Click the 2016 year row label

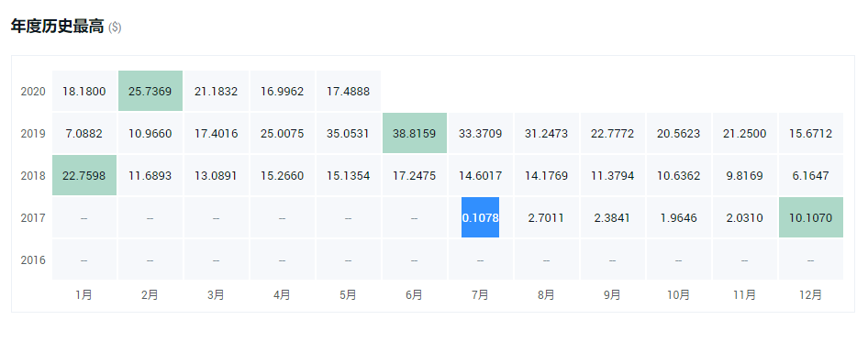point(33,260)
